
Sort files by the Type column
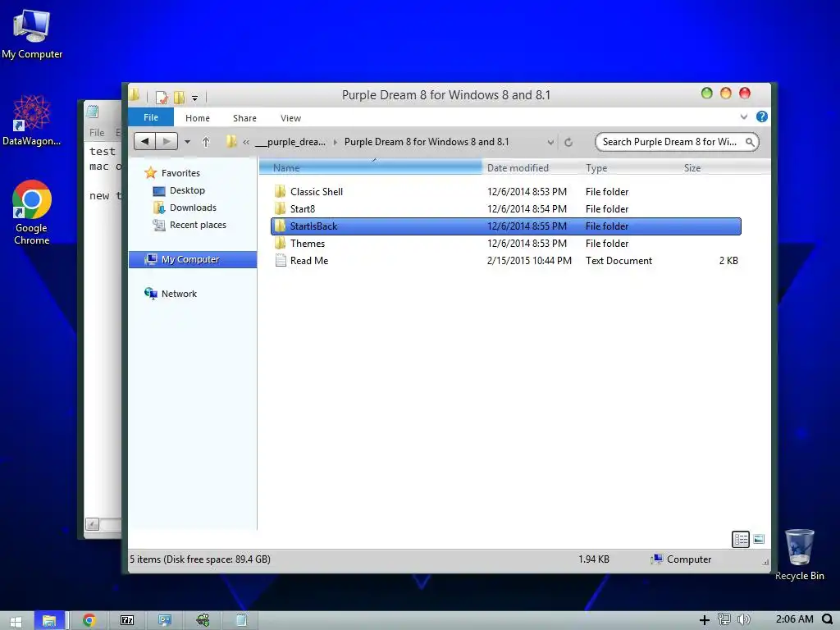pyautogui.click(x=596, y=167)
